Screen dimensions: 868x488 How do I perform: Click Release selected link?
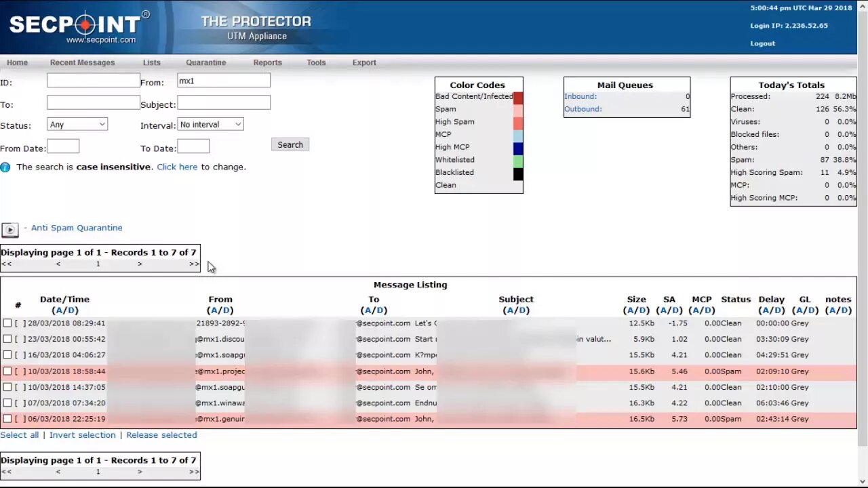click(x=161, y=435)
